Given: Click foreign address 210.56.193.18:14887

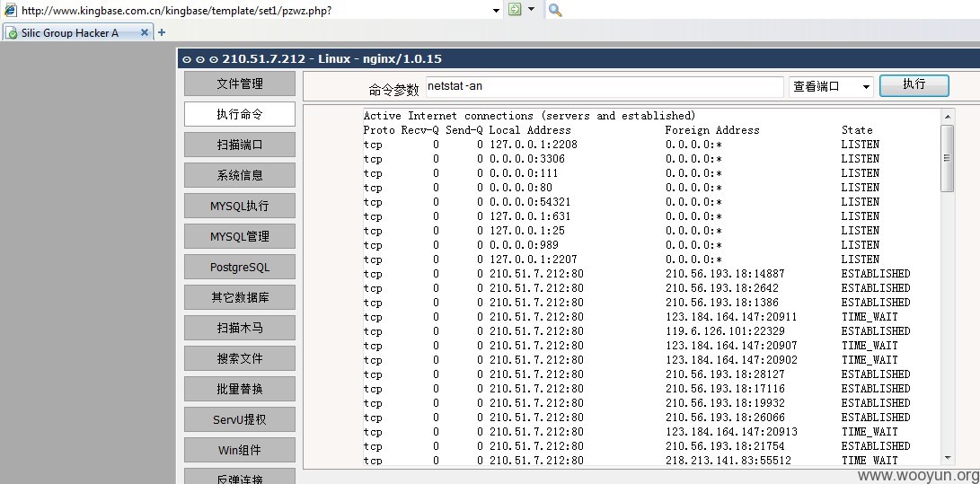Looking at the screenshot, I should point(725,274).
